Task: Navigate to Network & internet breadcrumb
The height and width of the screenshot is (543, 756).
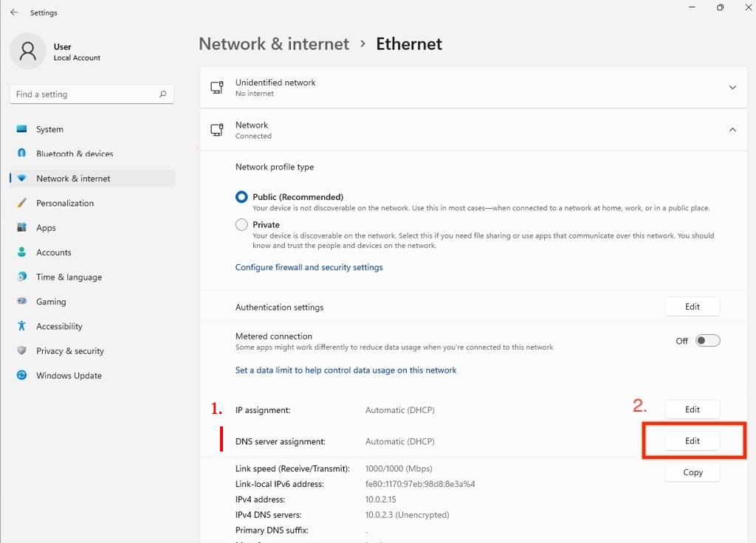Action: (x=274, y=44)
